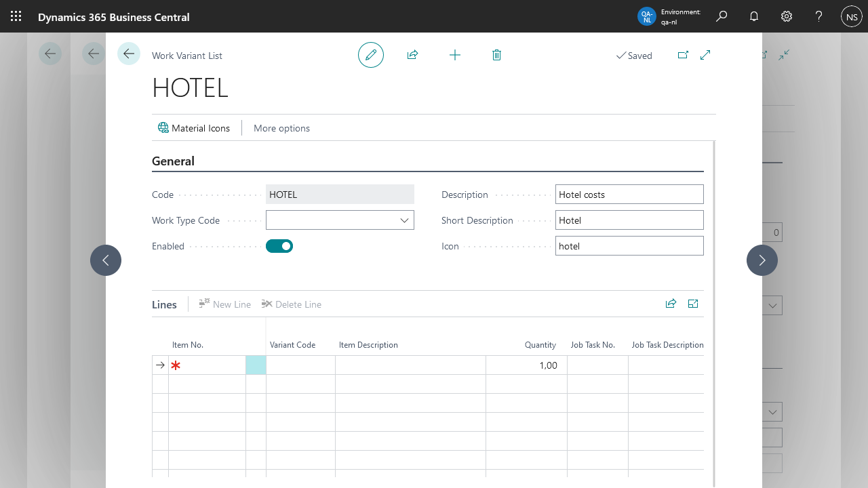
Task: Open the settings gear icon
Action: click(787, 16)
